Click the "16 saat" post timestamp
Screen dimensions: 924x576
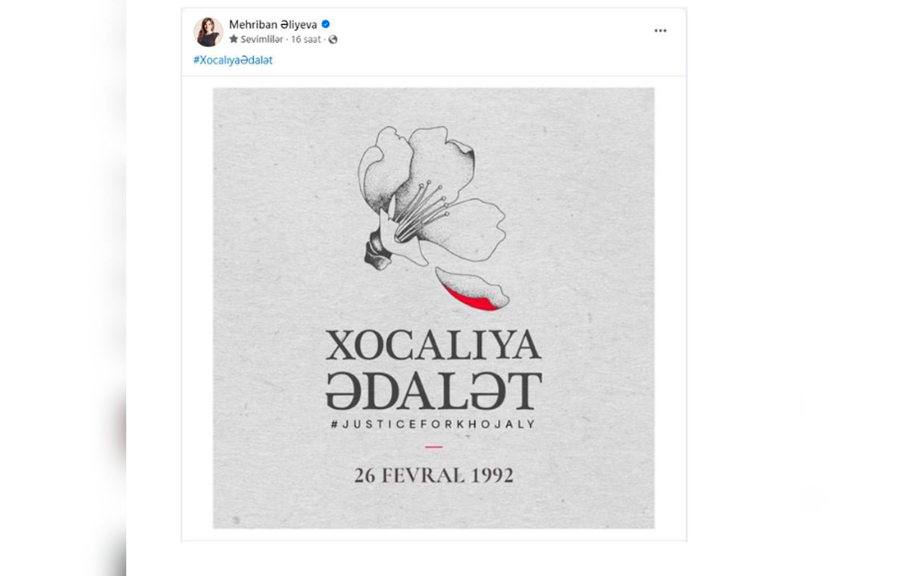[306, 39]
